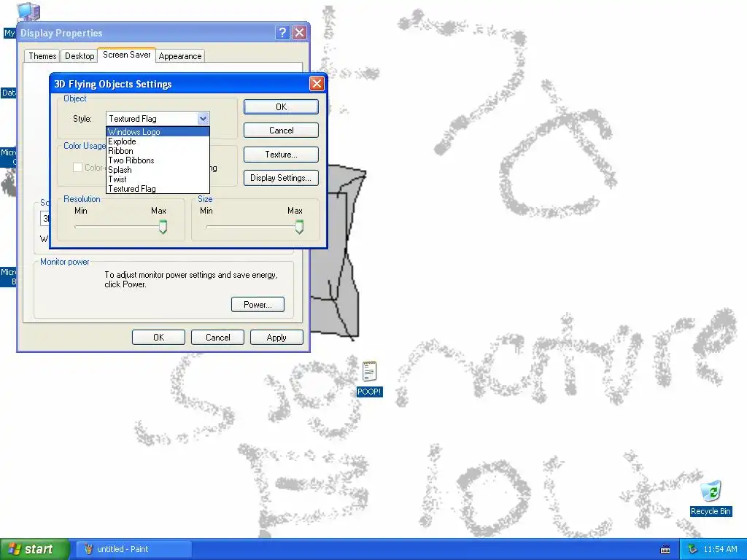Click Cancel in Display Properties

[x=217, y=337]
